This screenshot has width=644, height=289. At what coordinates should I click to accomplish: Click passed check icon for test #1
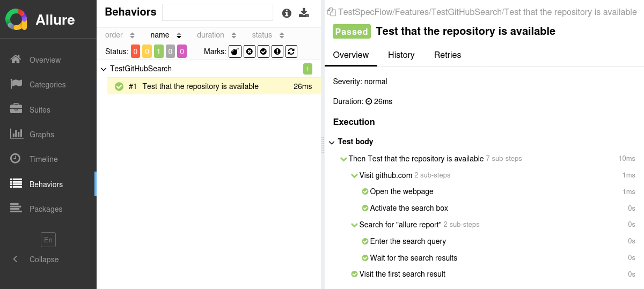click(x=119, y=86)
